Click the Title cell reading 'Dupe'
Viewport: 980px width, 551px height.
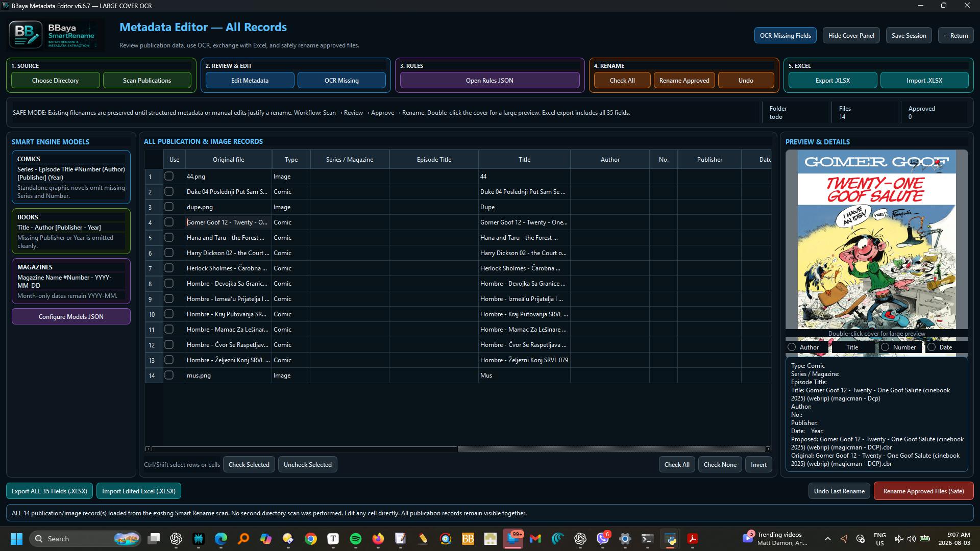pos(524,207)
